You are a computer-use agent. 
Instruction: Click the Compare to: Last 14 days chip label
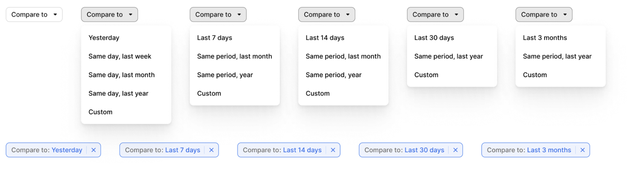click(282, 150)
